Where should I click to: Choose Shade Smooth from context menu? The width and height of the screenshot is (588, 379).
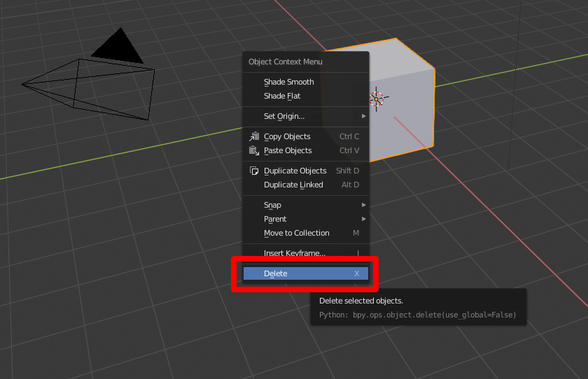coord(306,82)
